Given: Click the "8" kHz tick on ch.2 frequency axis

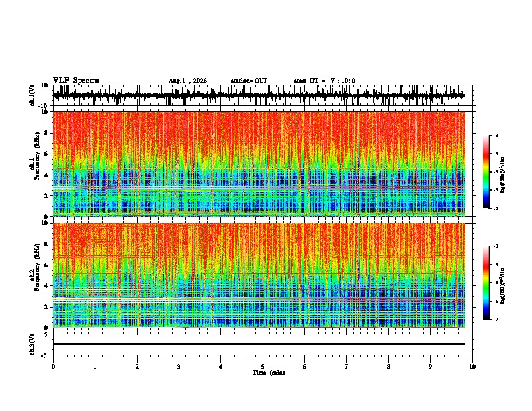Looking at the screenshot, I should click(x=47, y=244).
